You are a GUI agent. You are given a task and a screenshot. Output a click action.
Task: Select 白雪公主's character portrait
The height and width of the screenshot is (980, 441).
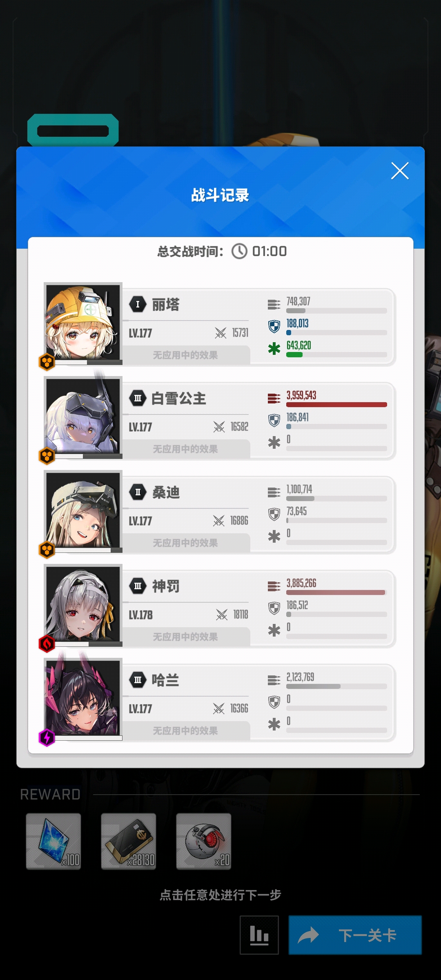pyautogui.click(x=83, y=416)
